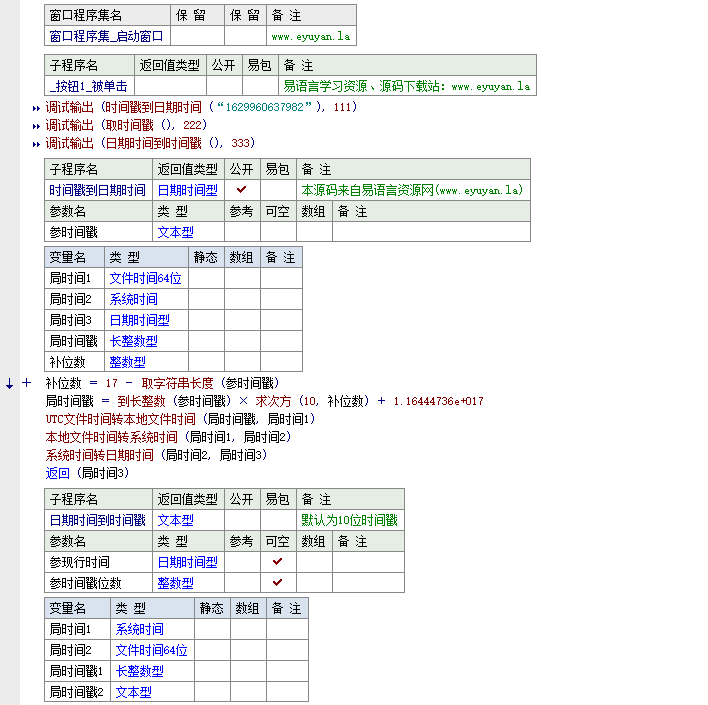Select 参现行时间 parameter name cell
This screenshot has width=708, height=705.
(98, 562)
